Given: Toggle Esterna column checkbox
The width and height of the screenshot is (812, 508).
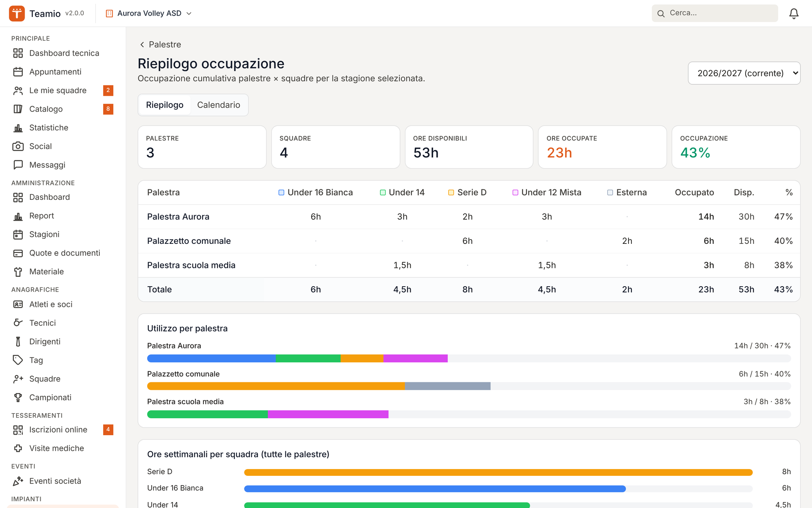Looking at the screenshot, I should click(610, 193).
